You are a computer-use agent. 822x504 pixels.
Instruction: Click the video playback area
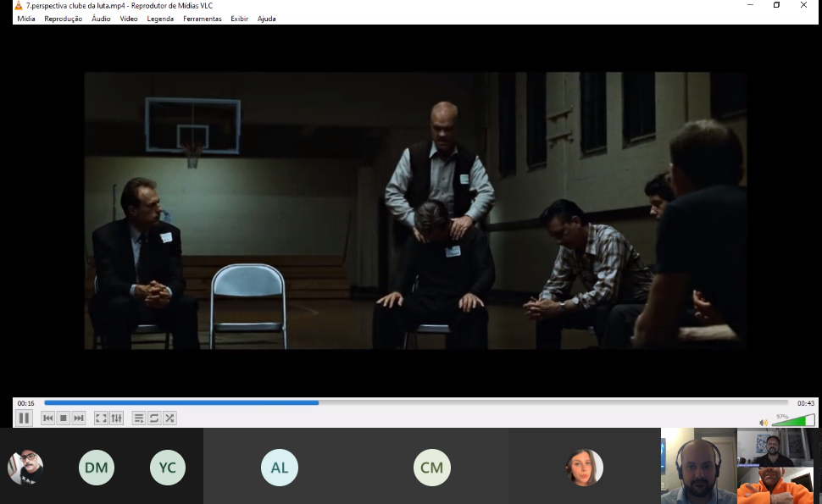click(415, 211)
